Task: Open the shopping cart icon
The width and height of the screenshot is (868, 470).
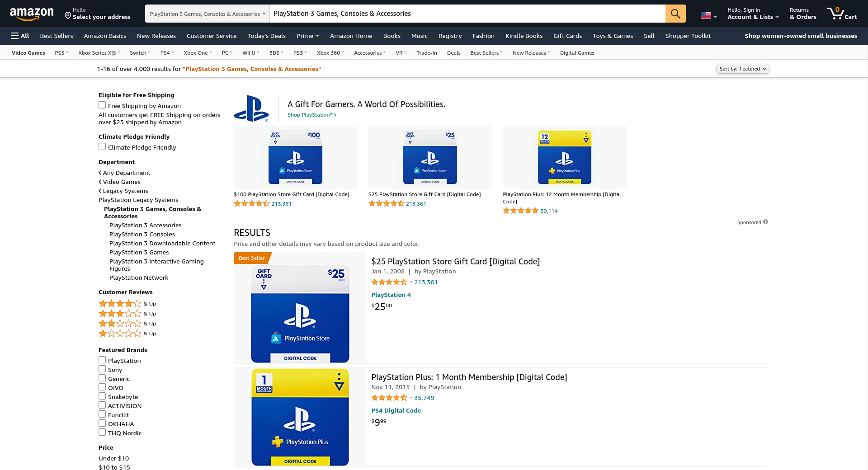Action: pos(842,14)
